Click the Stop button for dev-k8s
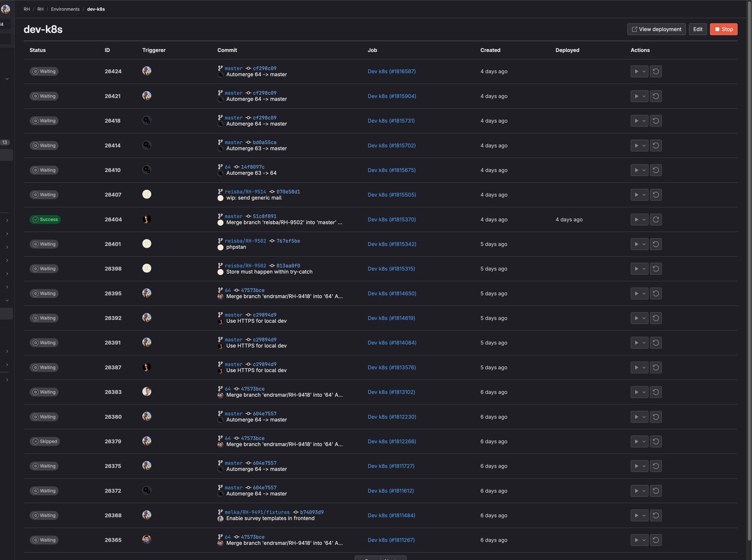Viewport: 752px width, 560px height. click(x=723, y=29)
